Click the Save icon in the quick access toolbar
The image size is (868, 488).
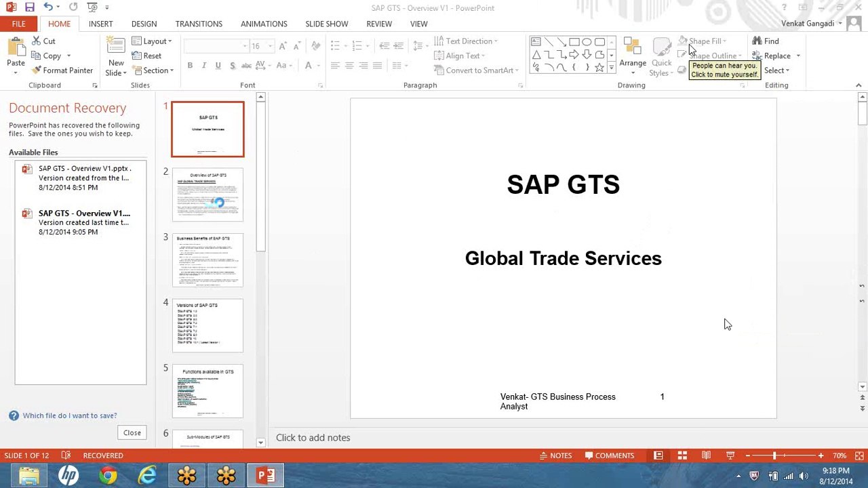30,7
